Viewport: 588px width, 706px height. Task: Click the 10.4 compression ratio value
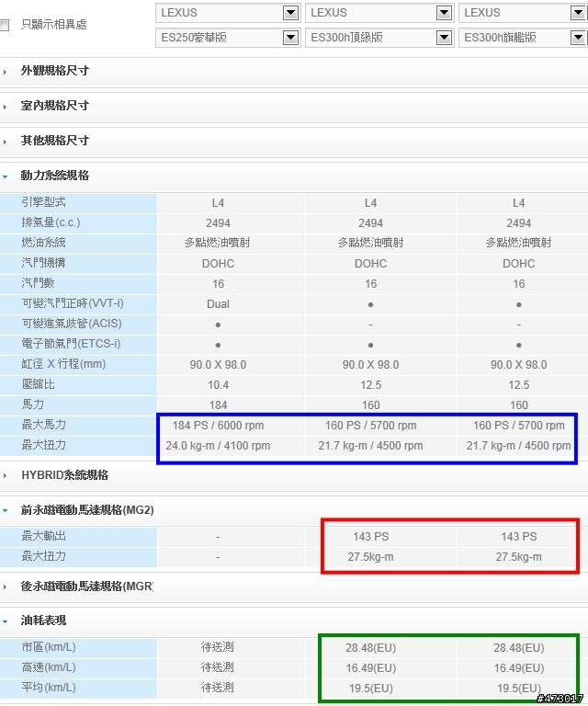coord(218,385)
